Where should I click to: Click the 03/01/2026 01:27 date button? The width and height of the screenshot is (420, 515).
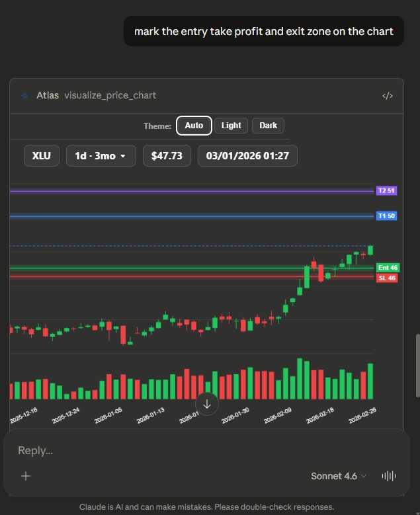247,156
